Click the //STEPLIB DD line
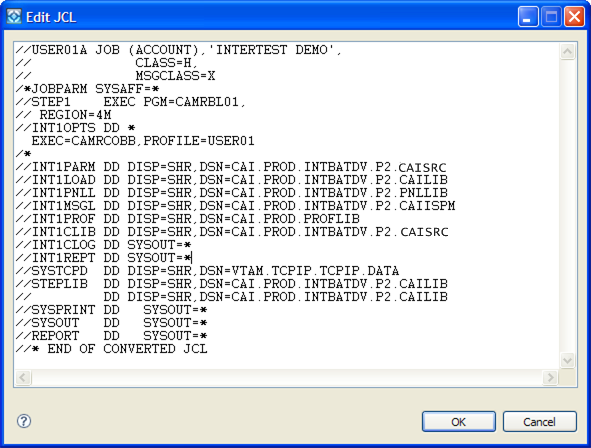 [x=231, y=284]
